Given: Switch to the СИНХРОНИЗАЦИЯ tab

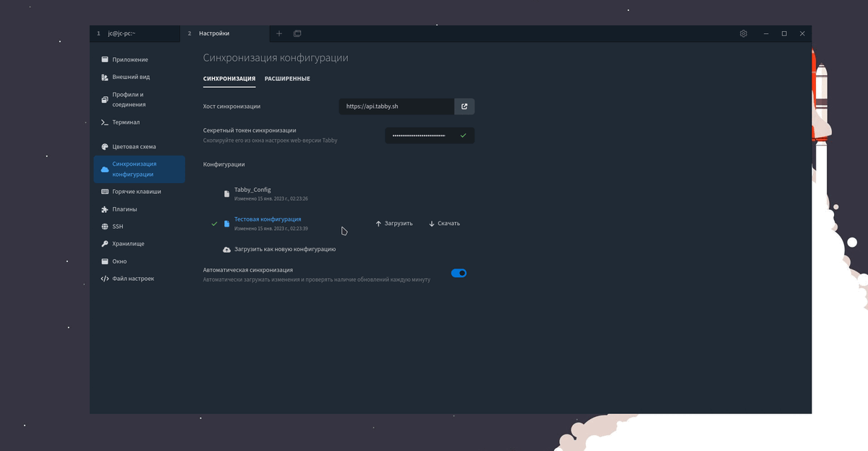Looking at the screenshot, I should 229,79.
